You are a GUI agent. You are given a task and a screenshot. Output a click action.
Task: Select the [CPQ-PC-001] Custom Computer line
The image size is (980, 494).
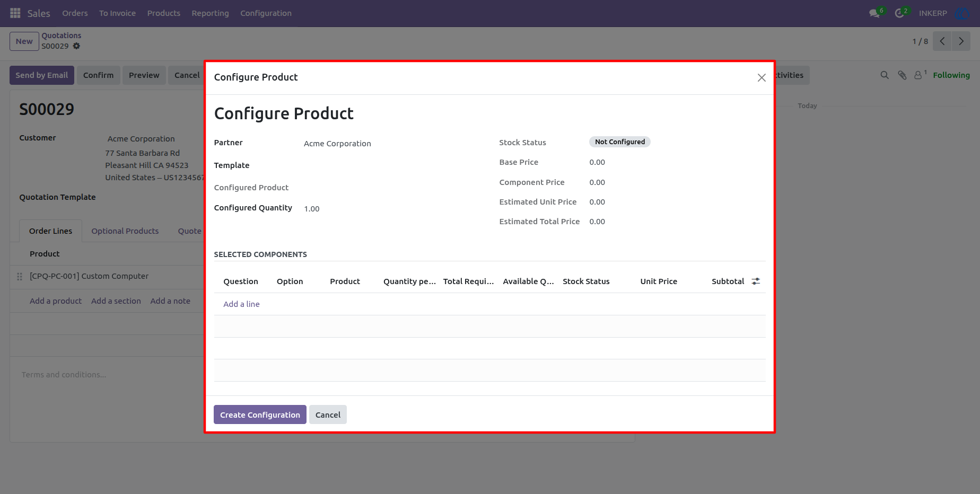pos(89,276)
